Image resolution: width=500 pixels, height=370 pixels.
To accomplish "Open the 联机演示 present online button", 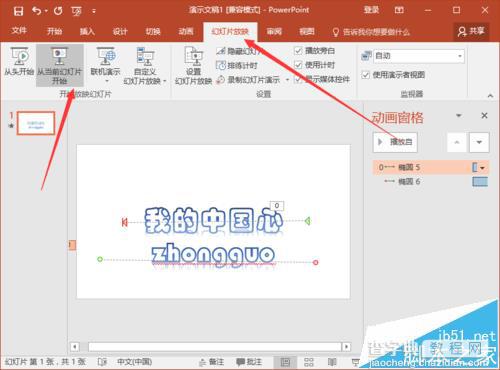I will [x=105, y=61].
